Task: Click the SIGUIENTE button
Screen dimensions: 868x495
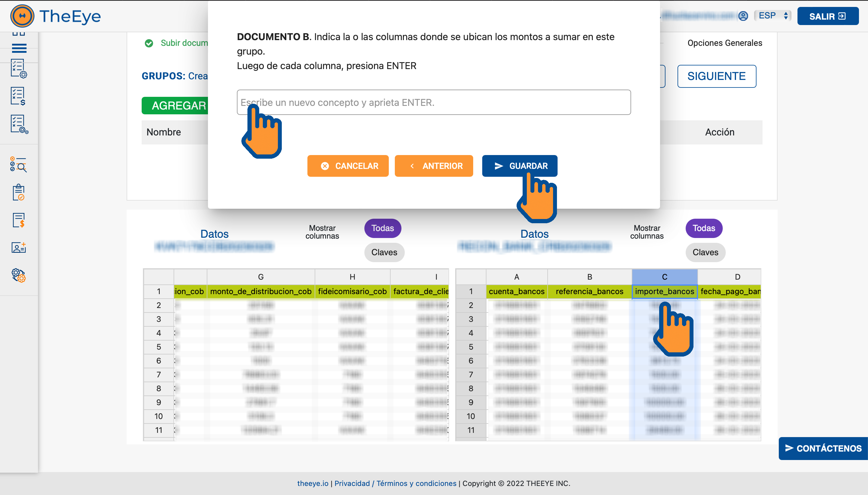Action: 716,76
